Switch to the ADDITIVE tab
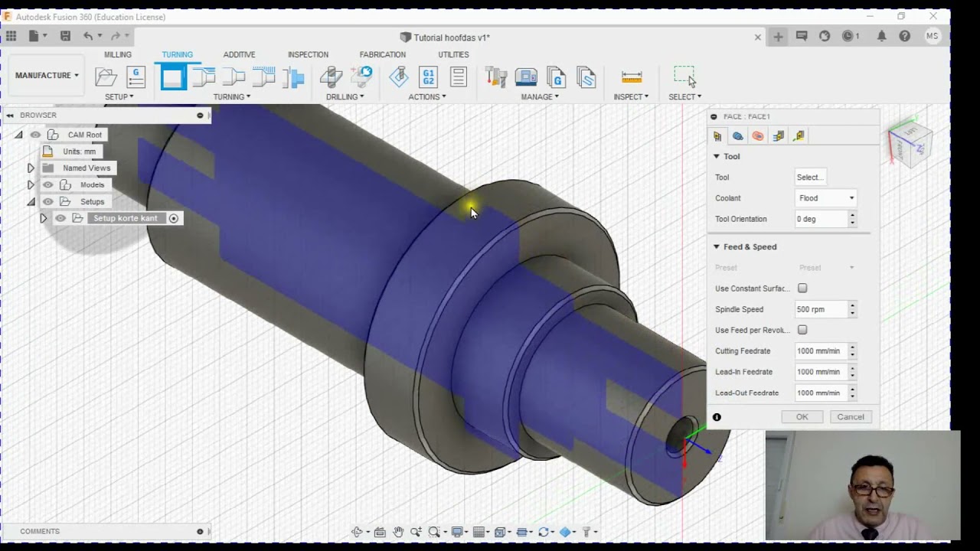Image resolution: width=980 pixels, height=551 pixels. point(239,55)
